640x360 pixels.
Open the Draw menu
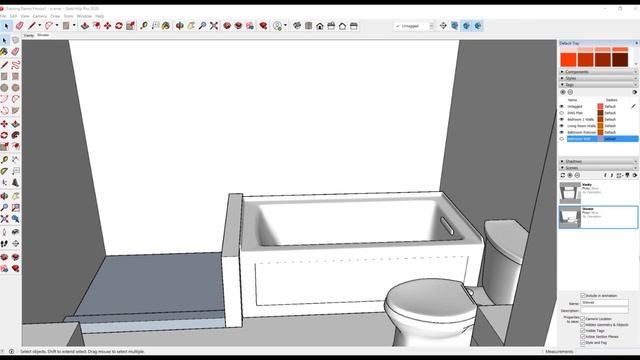(x=55, y=16)
